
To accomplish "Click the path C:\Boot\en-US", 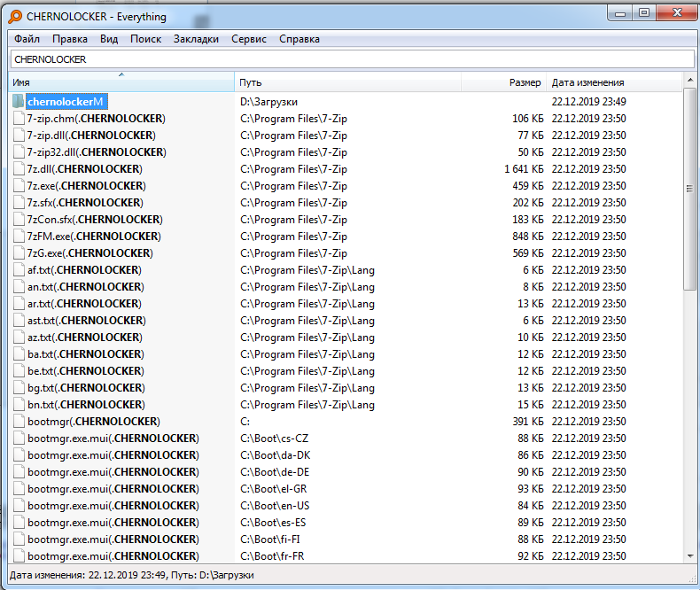I will (x=275, y=506).
